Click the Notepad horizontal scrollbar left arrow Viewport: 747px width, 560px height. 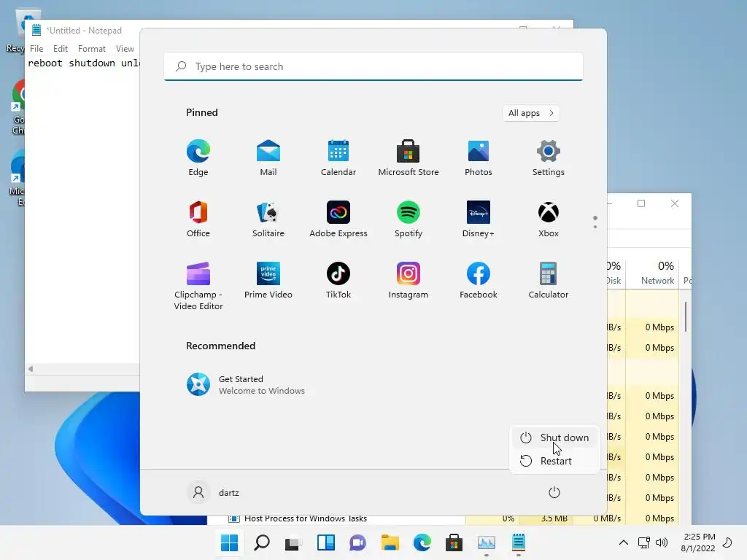tap(31, 368)
